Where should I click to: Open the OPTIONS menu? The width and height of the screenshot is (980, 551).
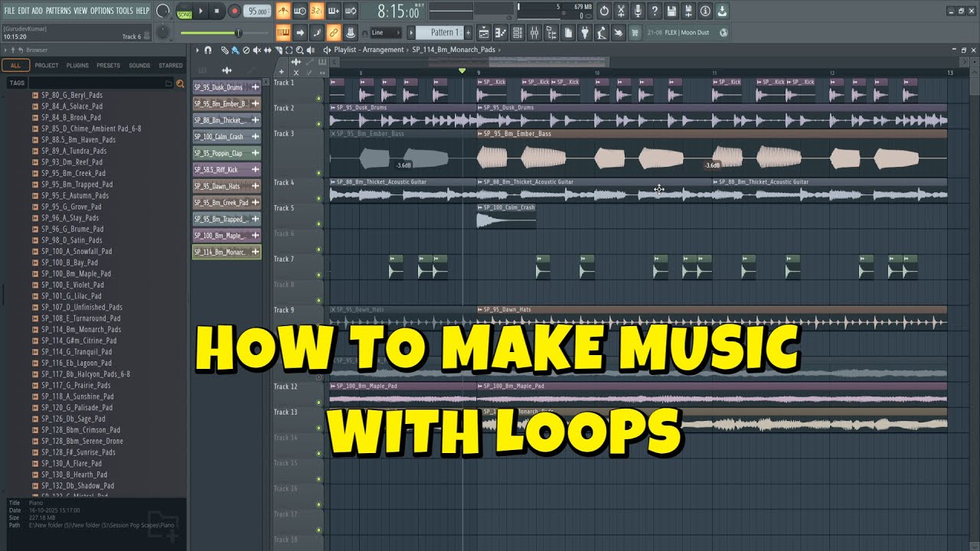click(102, 11)
